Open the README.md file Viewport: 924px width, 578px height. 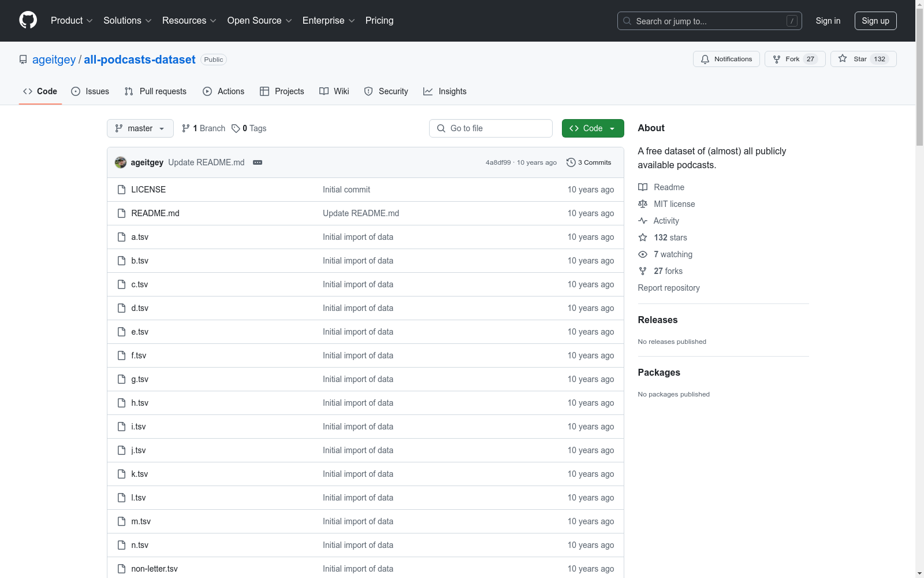click(x=155, y=213)
